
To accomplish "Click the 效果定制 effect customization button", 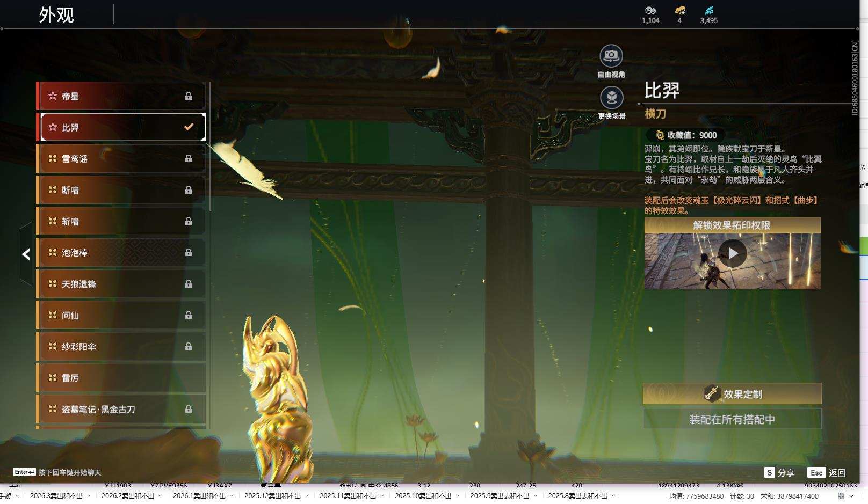I will click(x=732, y=393).
